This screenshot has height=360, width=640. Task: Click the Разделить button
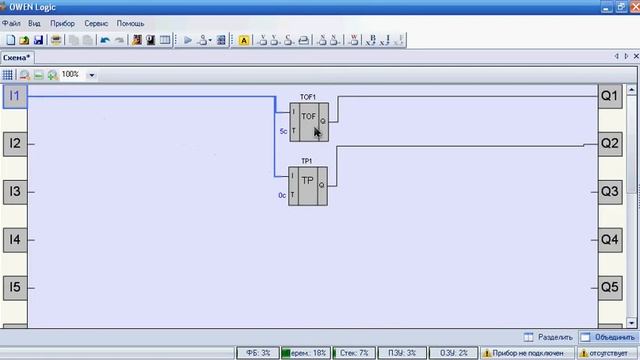click(549, 337)
